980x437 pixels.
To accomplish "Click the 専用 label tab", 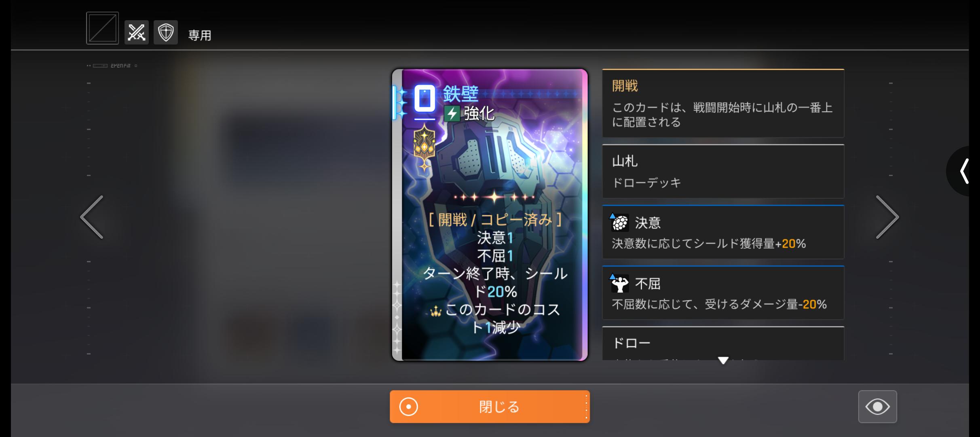I will pos(200,36).
